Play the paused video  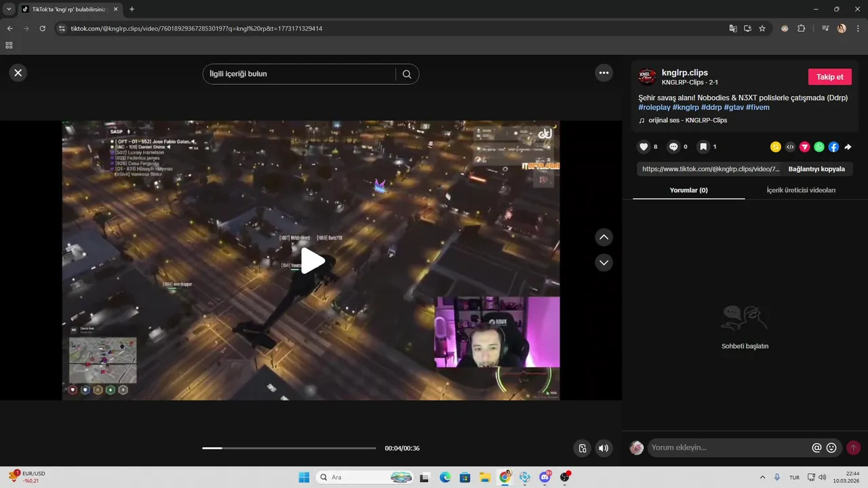(312, 261)
